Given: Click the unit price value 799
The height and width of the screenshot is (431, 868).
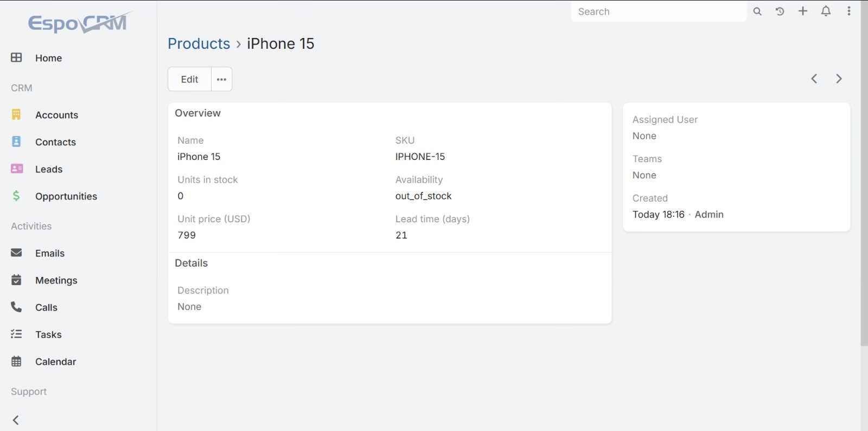Looking at the screenshot, I should click(x=187, y=235).
